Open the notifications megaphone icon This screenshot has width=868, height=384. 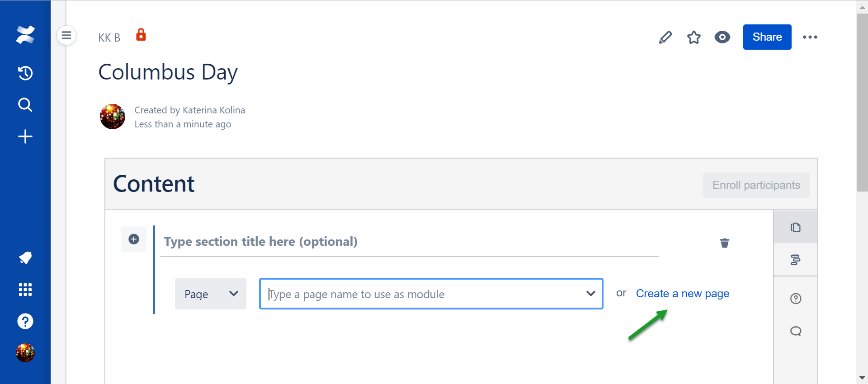pyautogui.click(x=25, y=258)
